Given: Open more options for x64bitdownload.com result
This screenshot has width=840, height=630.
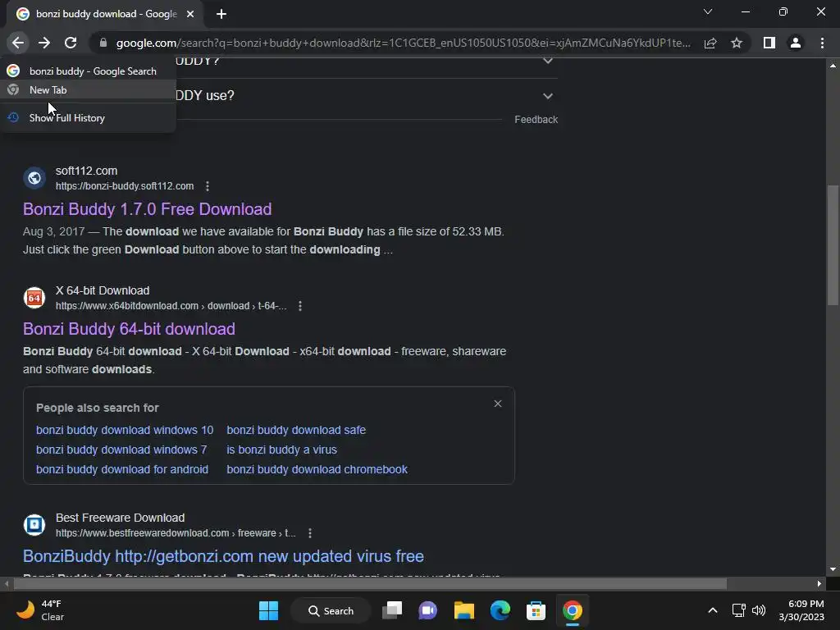Looking at the screenshot, I should (300, 306).
